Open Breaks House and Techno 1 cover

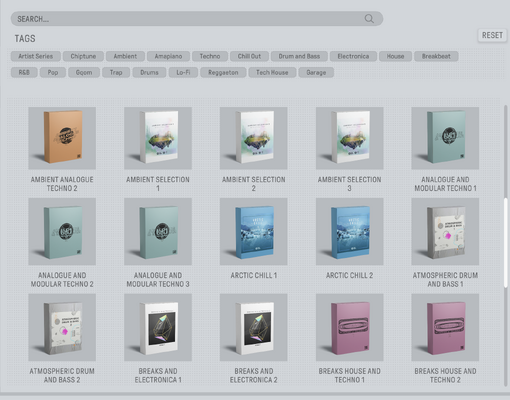click(x=350, y=327)
